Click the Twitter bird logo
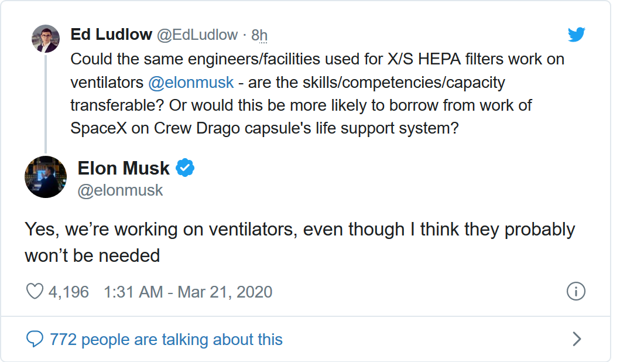 pyautogui.click(x=576, y=35)
